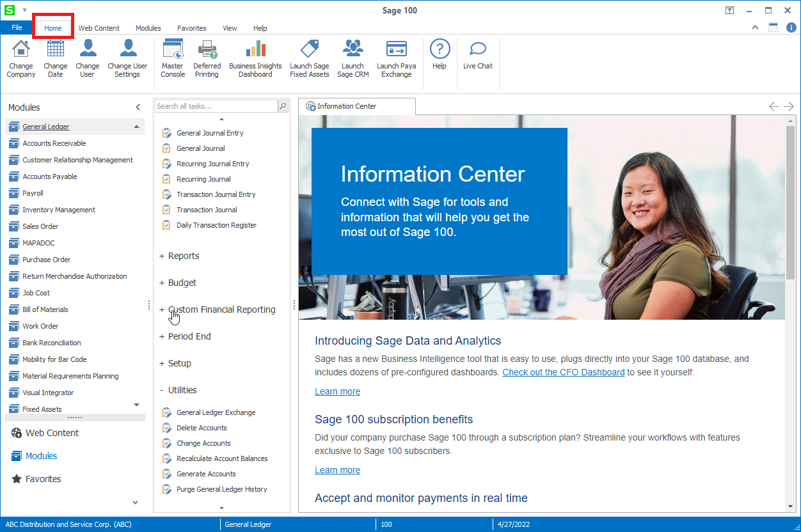Open the Accounts Receivable module
This screenshot has height=532, width=801.
click(54, 143)
